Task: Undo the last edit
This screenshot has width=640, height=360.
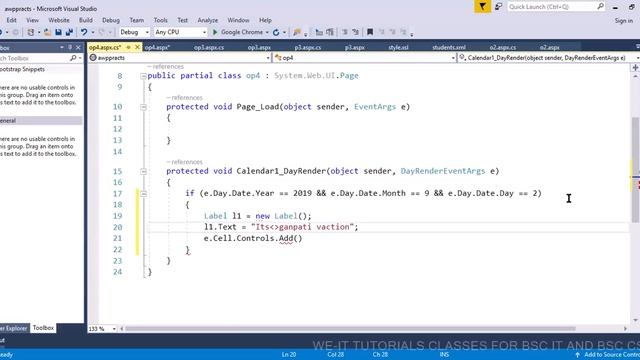Action: pos(84,32)
